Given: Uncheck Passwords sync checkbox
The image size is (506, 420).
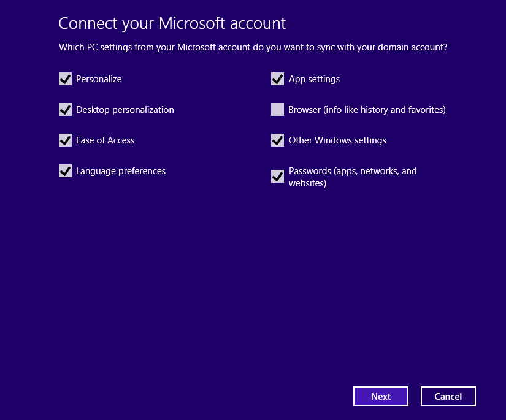Looking at the screenshot, I should (x=277, y=177).
